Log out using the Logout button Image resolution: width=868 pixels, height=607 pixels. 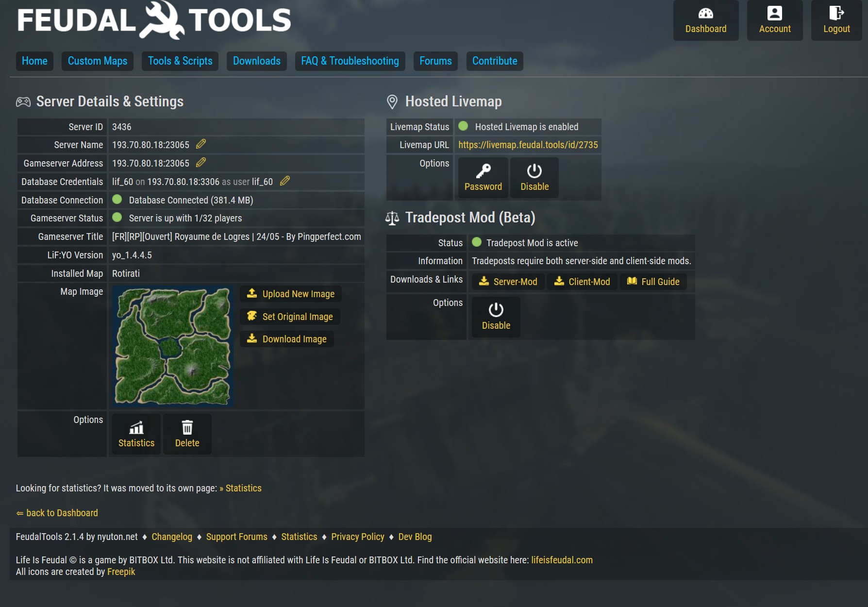836,20
